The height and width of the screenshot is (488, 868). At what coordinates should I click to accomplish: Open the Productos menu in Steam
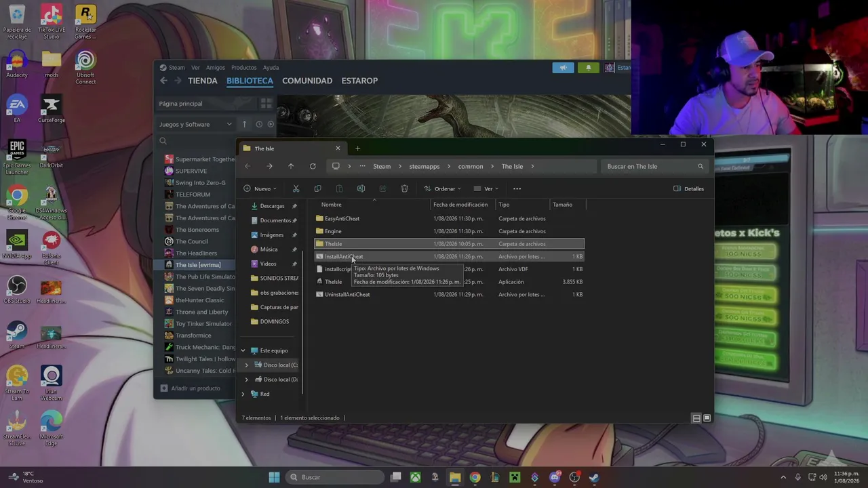pos(243,68)
